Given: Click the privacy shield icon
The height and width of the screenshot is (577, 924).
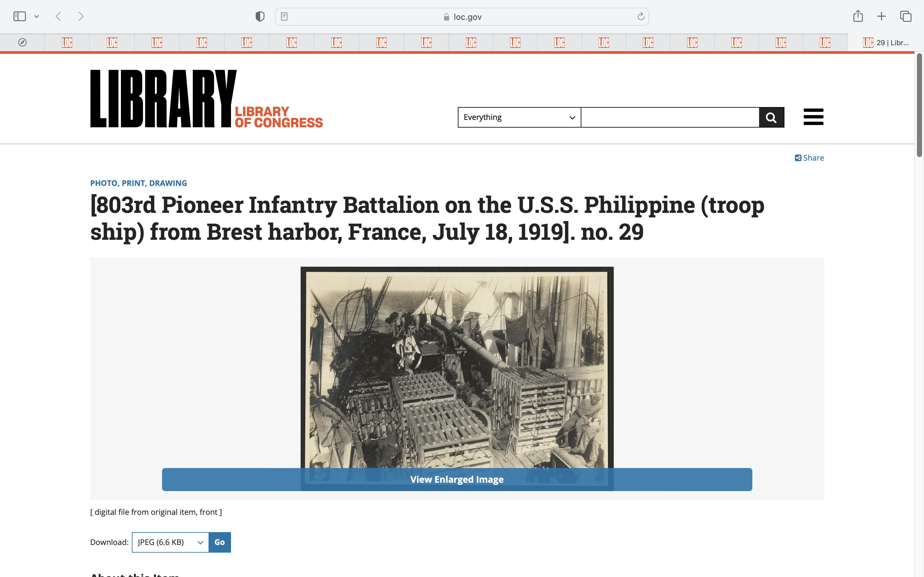Looking at the screenshot, I should click(x=260, y=16).
